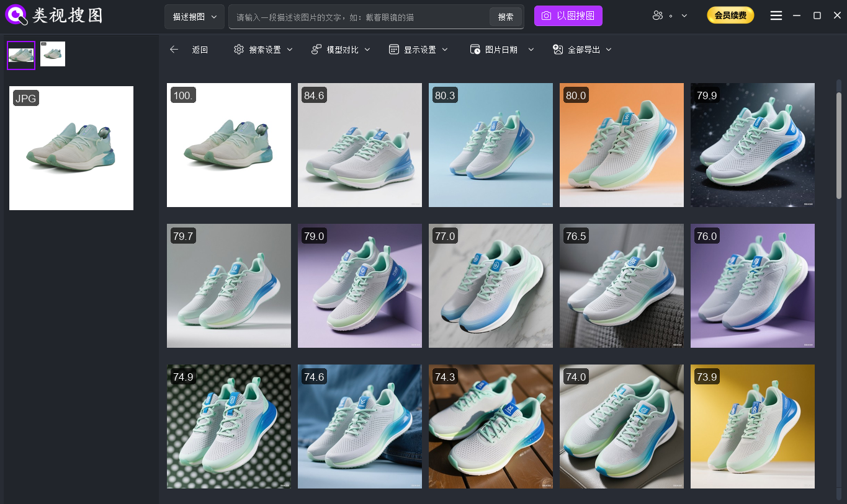Screen dimensions: 847x504
Task: Click the results vertical scrollbar
Action: pos(839,146)
